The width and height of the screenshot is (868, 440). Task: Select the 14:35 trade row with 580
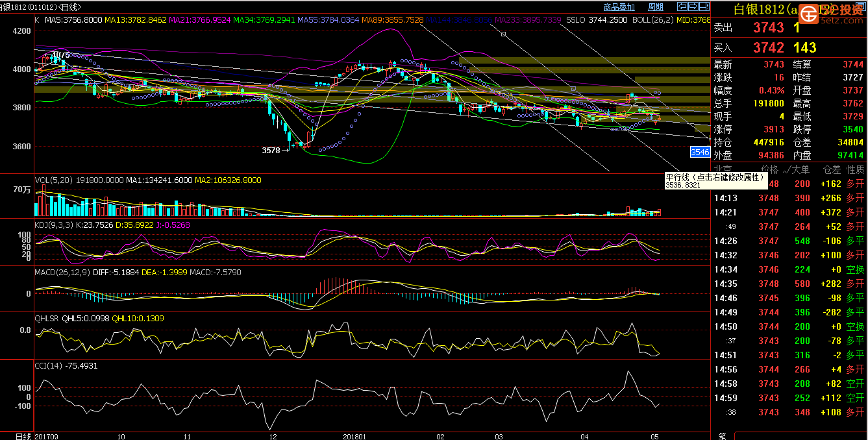(x=789, y=284)
